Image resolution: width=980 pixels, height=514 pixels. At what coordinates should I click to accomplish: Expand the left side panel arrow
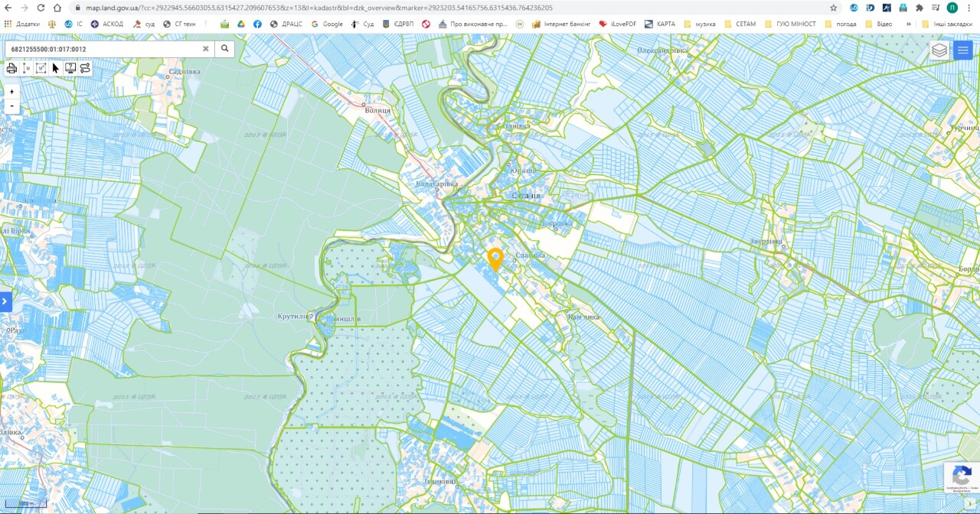[5, 301]
